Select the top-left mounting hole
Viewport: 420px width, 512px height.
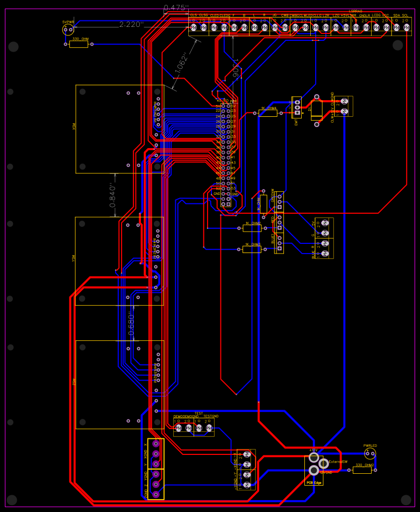point(13,47)
